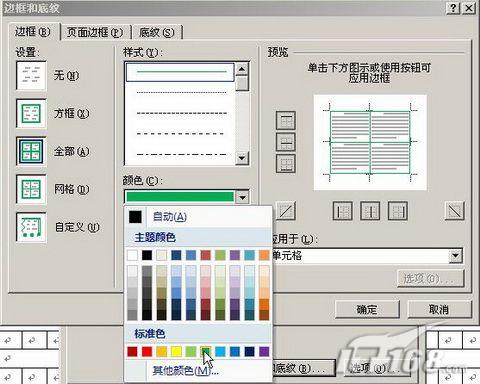This screenshot has width=480, height=384.
Task: Pick the red swatch in the top theme row
Action: (x=206, y=255)
